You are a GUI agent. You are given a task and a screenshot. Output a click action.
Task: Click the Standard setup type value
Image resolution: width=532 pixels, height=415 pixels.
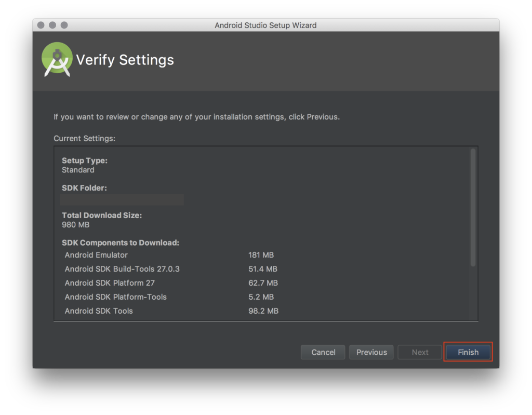click(x=78, y=170)
